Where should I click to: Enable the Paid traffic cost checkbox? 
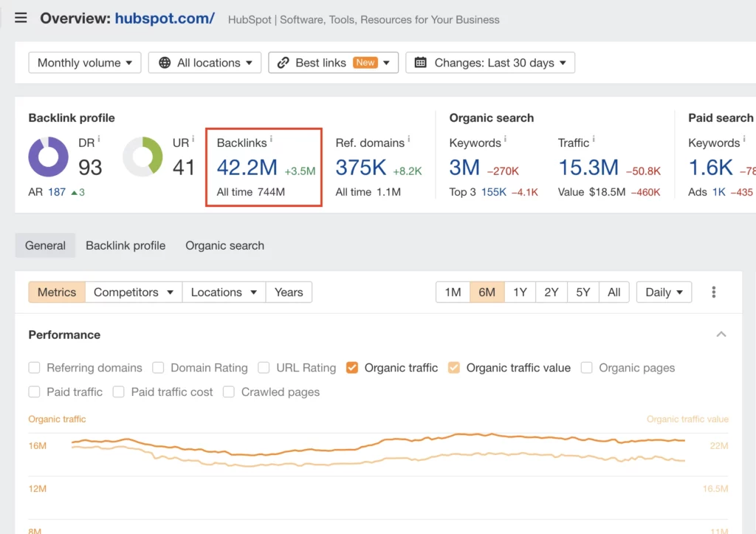(119, 391)
